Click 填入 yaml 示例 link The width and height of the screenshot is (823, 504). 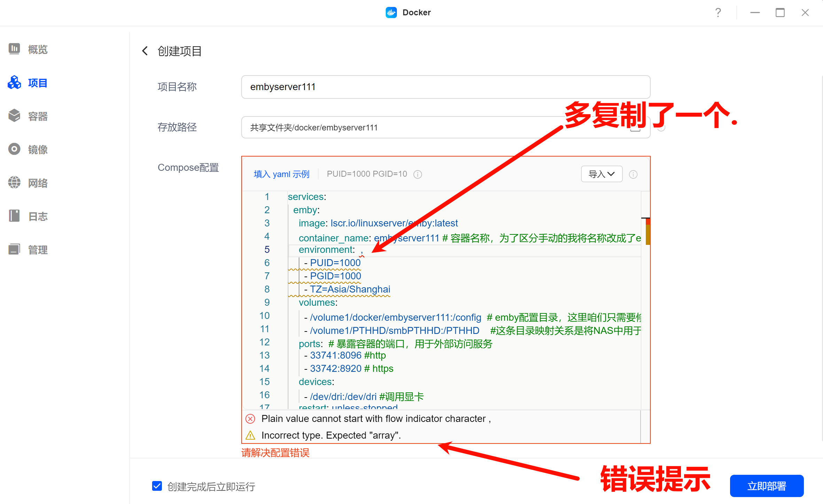282,174
